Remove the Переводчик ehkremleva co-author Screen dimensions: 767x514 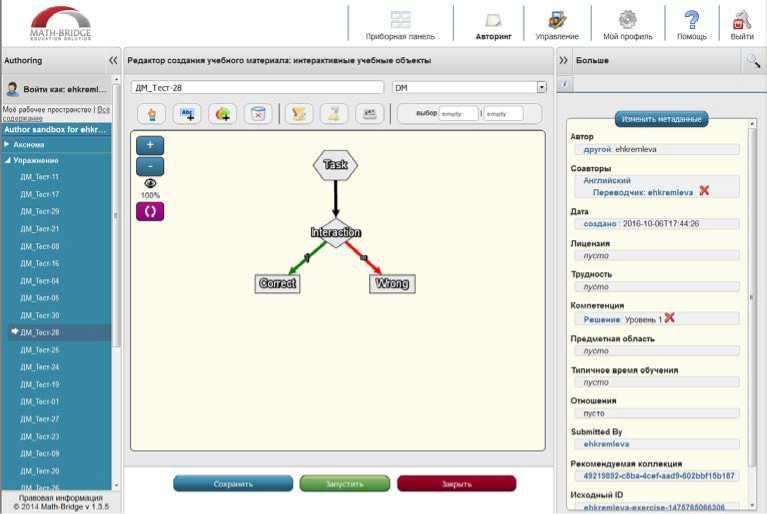704,191
